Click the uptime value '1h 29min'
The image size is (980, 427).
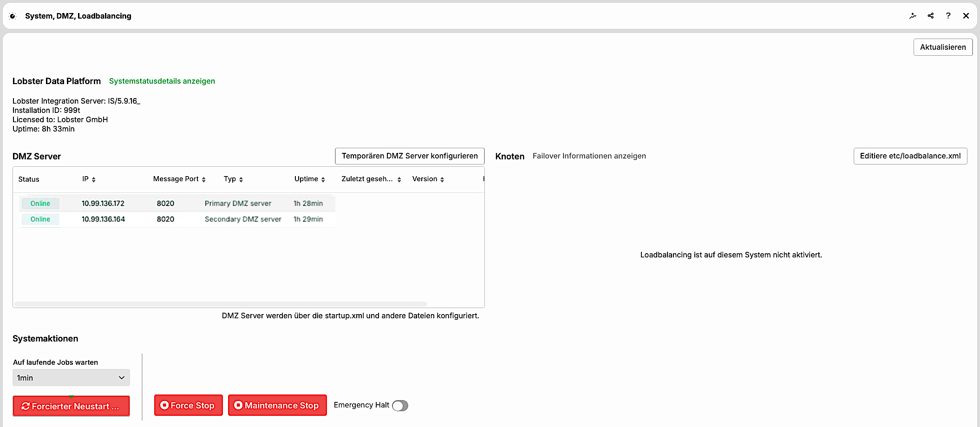click(308, 219)
